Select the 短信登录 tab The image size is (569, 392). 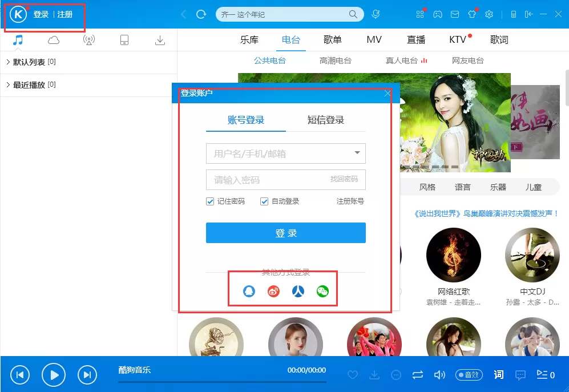(x=326, y=120)
